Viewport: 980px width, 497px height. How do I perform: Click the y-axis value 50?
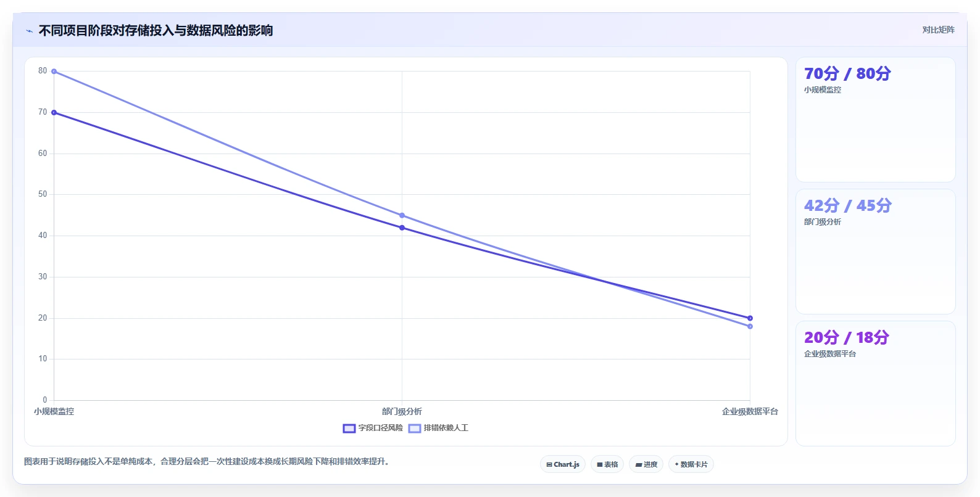pyautogui.click(x=43, y=194)
